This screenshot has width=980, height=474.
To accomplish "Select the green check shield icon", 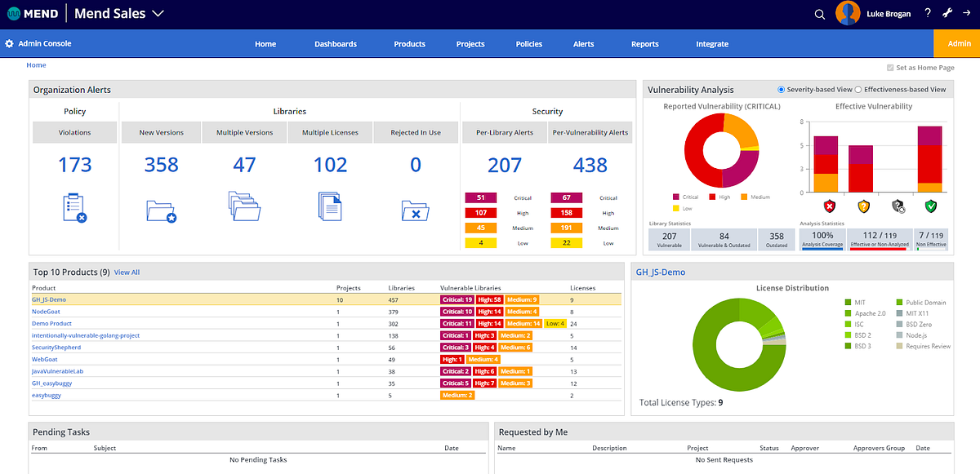I will click(x=930, y=207).
